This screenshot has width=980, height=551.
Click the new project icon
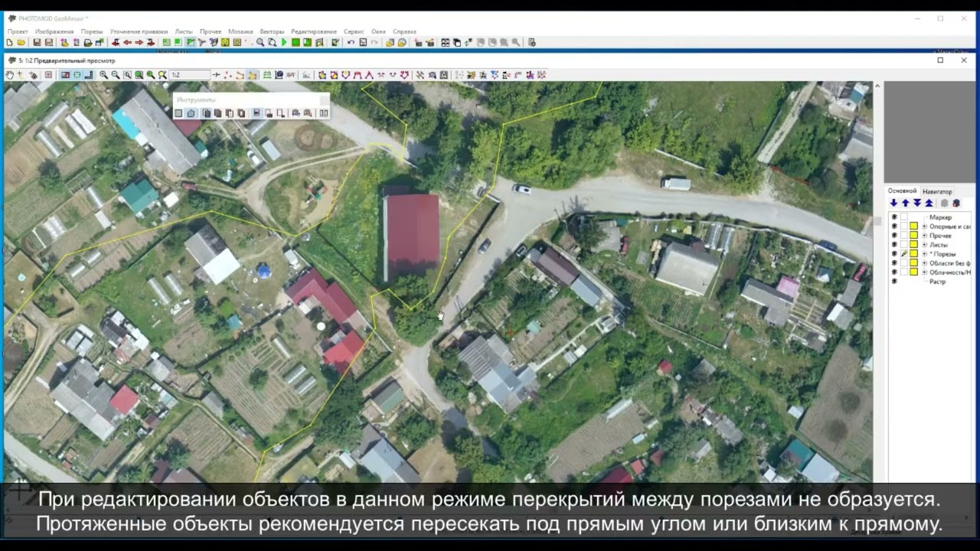click(x=8, y=42)
